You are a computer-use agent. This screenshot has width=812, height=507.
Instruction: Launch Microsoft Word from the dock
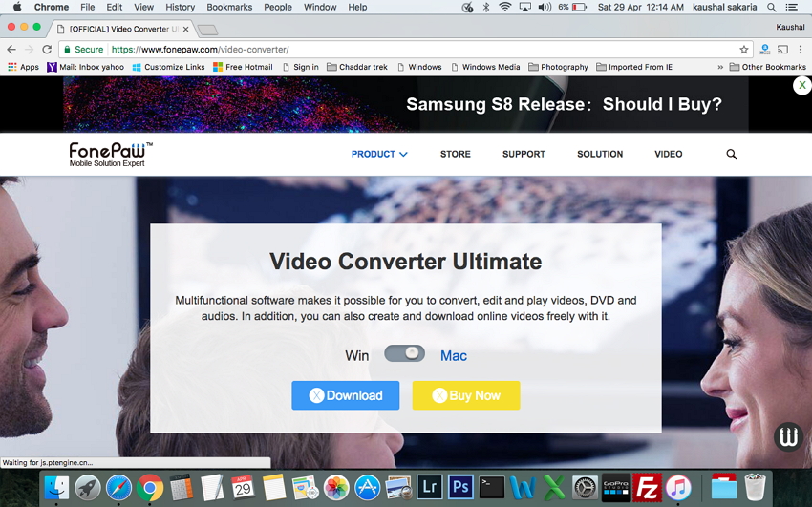coord(523,488)
